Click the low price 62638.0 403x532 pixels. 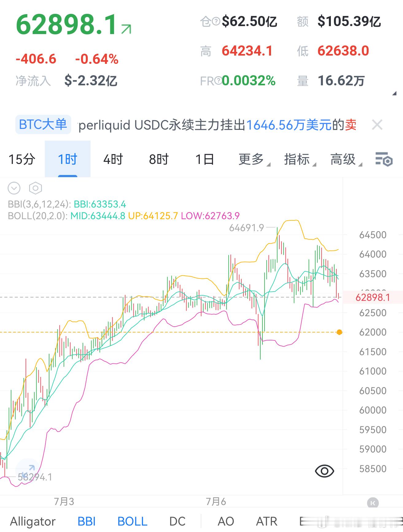point(343,51)
